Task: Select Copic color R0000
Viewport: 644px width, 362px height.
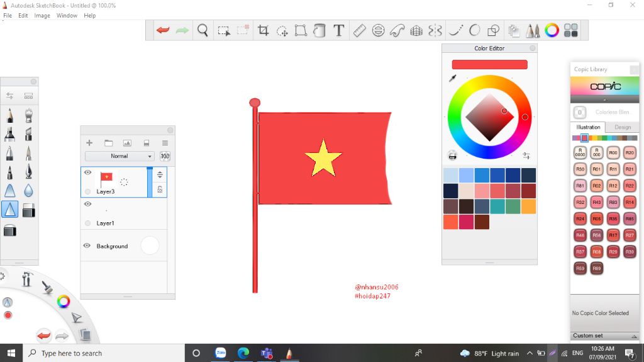Action: pyautogui.click(x=580, y=152)
